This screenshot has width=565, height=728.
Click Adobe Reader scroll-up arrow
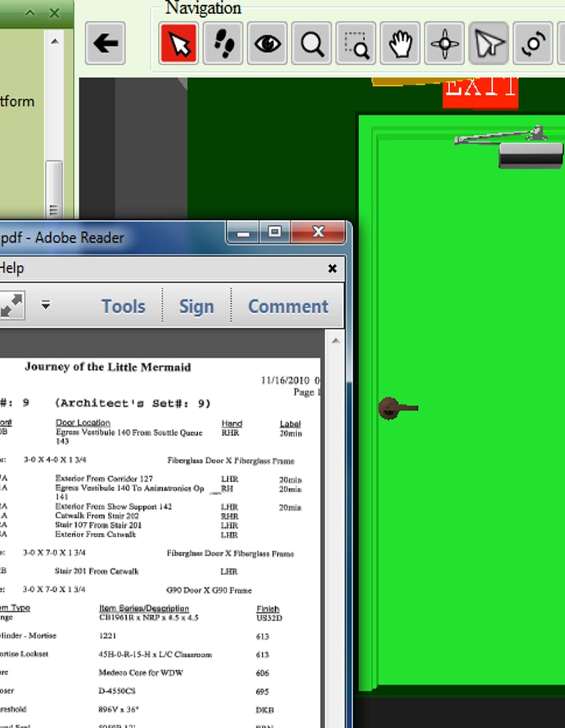[x=336, y=342]
